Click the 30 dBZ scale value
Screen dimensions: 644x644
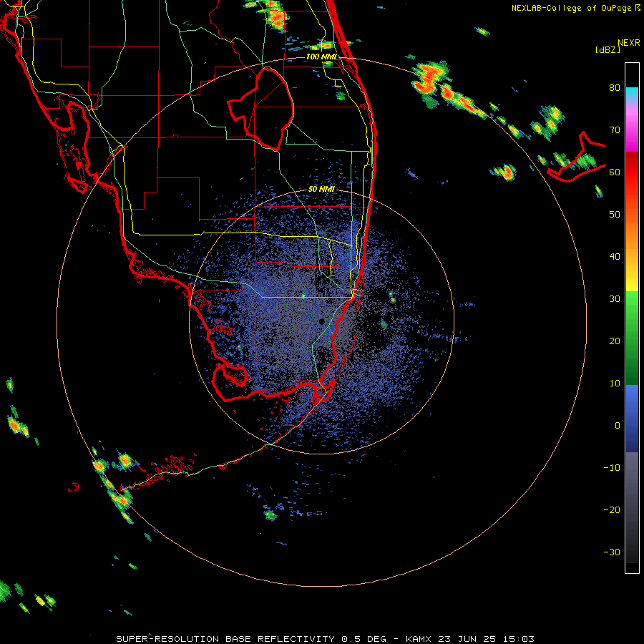tap(615, 299)
